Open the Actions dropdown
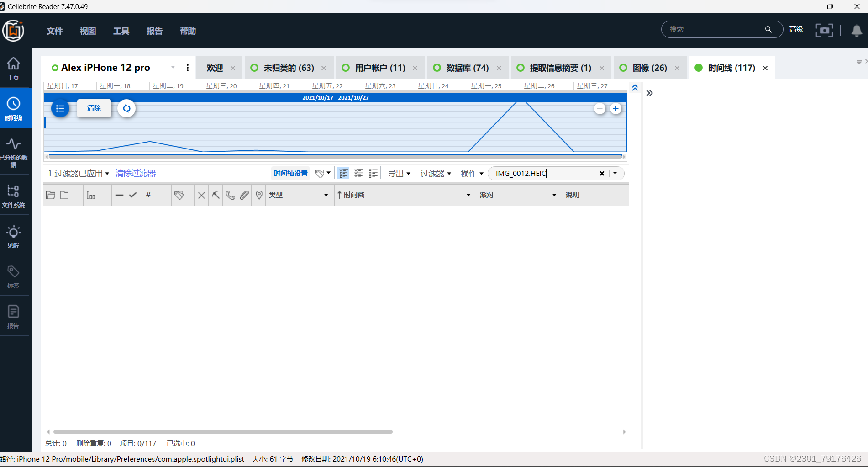The image size is (868, 467). pos(472,174)
